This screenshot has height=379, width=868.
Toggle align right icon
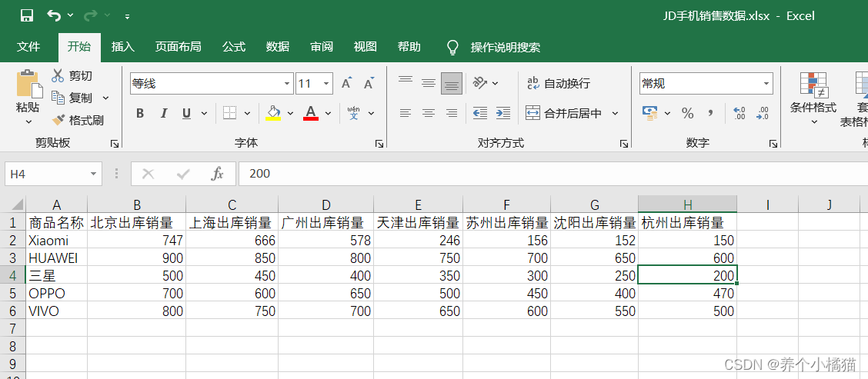[452, 114]
